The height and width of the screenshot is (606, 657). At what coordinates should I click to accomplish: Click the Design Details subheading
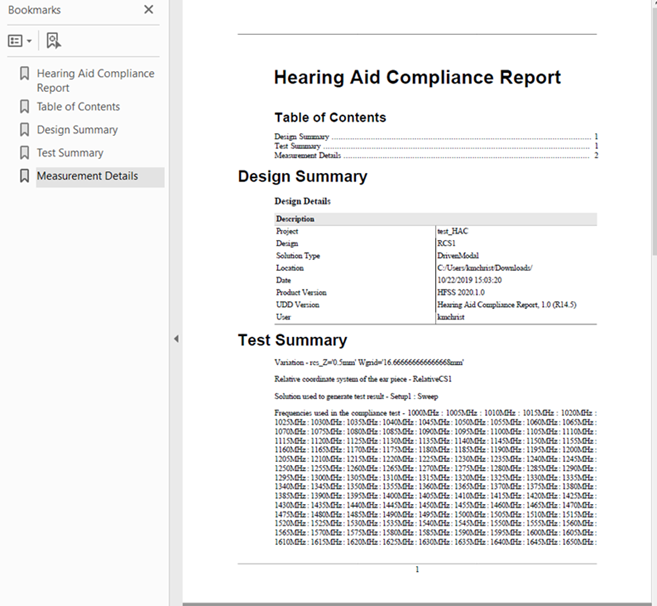pyautogui.click(x=303, y=201)
